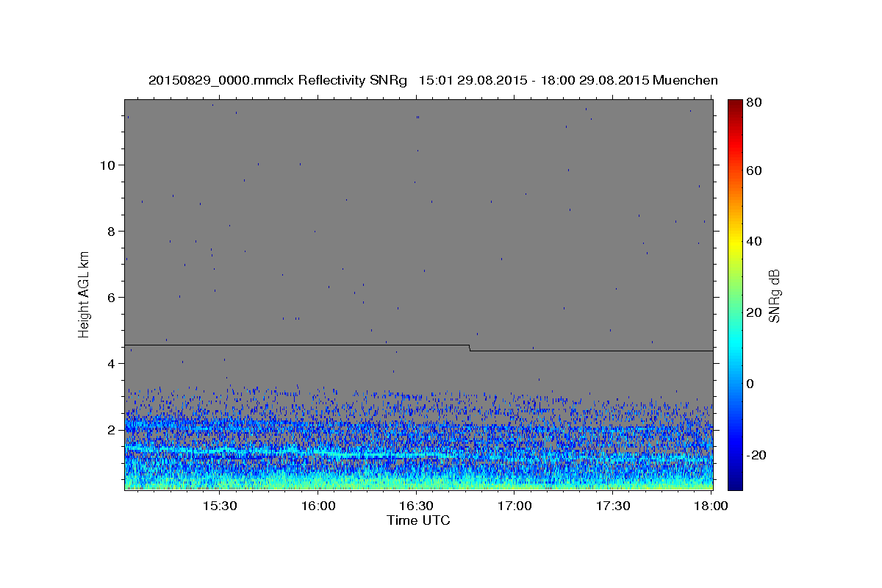Click the colorbar value 80
The image size is (882, 588).
point(753,102)
